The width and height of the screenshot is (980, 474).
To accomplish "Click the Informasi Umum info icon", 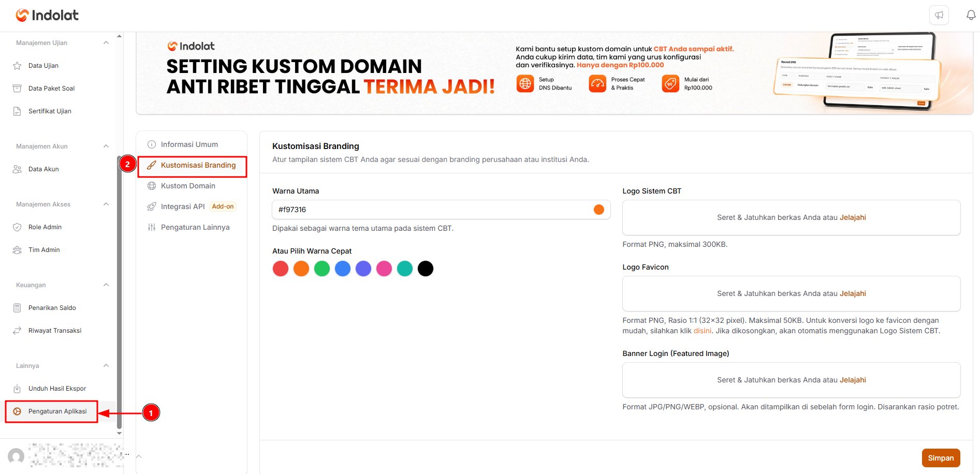I will pos(152,144).
